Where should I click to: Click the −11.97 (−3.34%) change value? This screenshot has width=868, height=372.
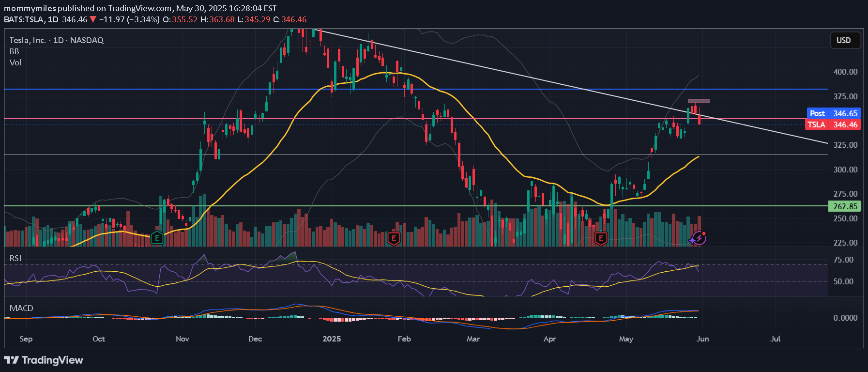click(129, 19)
